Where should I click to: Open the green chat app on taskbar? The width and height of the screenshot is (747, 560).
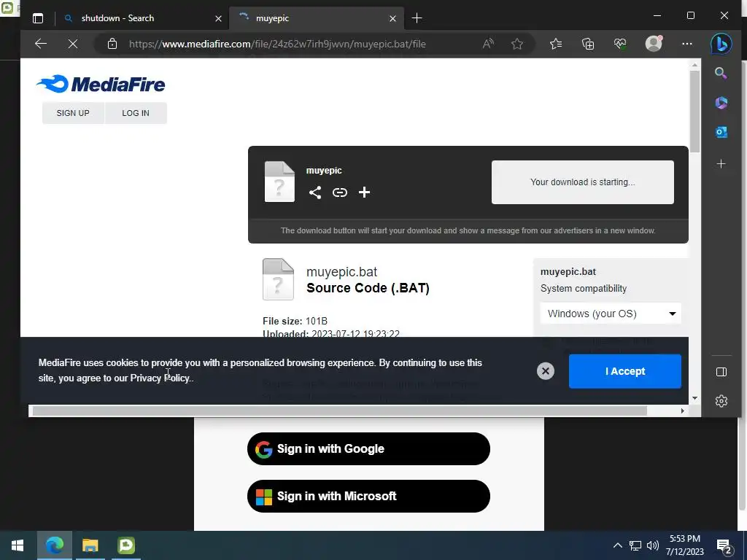(x=126, y=545)
